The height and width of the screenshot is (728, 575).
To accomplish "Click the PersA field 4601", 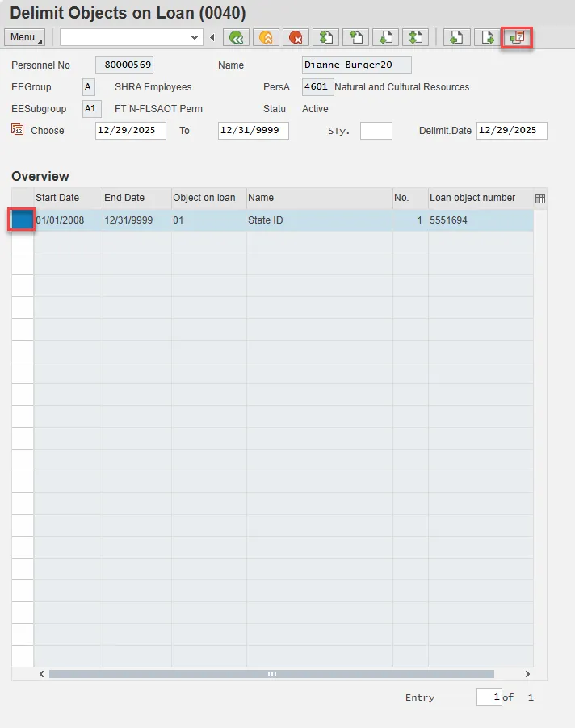I will [x=317, y=87].
